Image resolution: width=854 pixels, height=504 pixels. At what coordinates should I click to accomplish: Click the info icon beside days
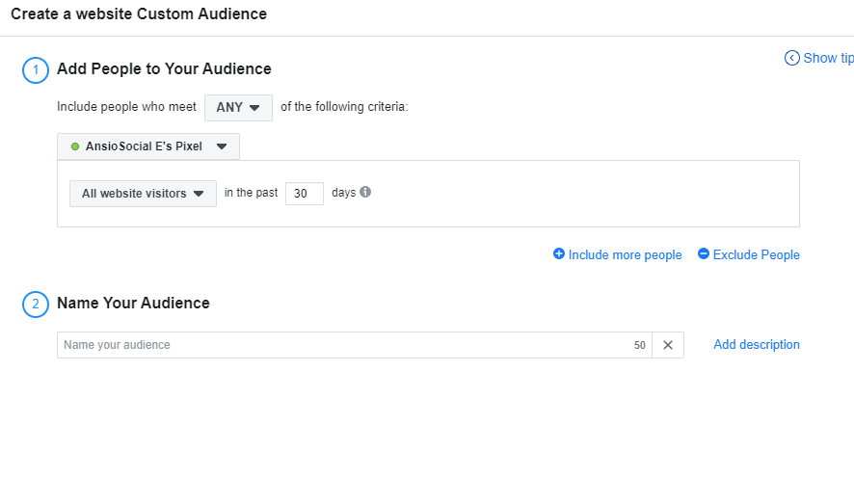[365, 192]
